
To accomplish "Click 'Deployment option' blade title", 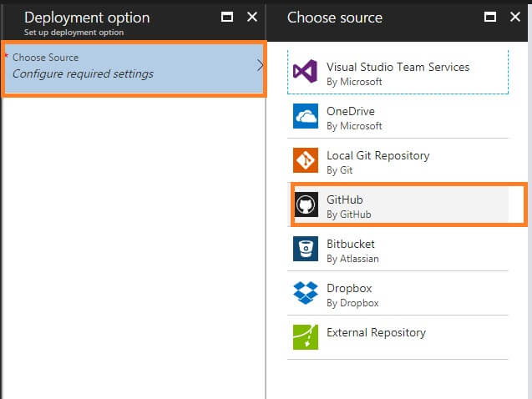I will tap(87, 18).
